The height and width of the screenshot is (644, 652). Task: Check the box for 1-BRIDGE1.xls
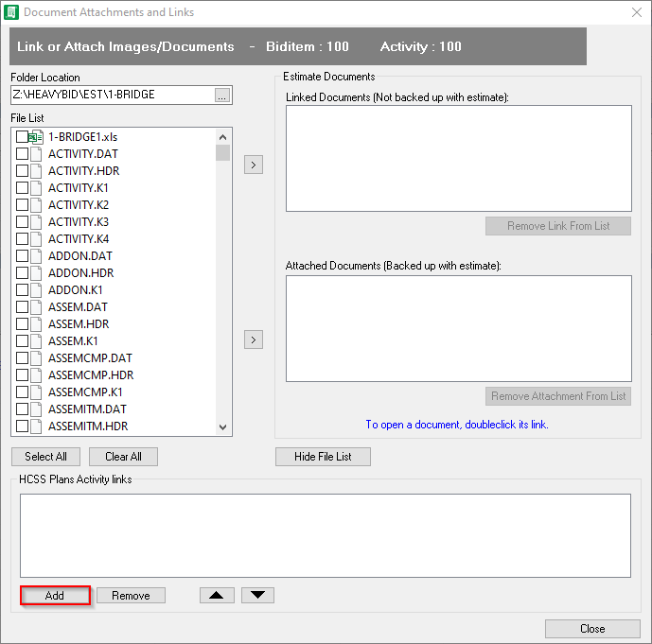coord(22,137)
